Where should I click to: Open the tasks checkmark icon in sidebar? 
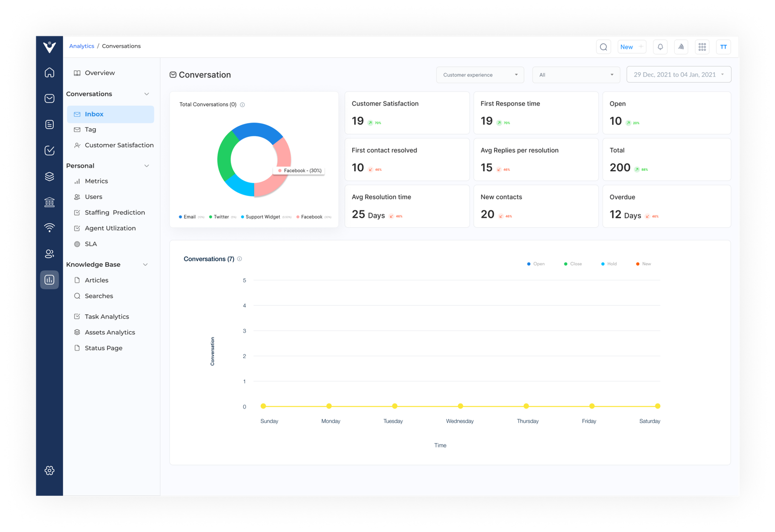[x=49, y=151]
